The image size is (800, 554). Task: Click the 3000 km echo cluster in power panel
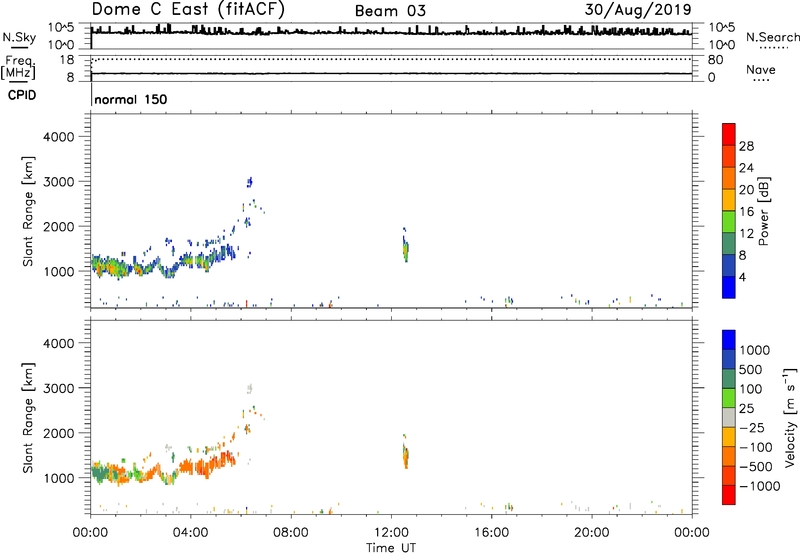click(x=249, y=182)
